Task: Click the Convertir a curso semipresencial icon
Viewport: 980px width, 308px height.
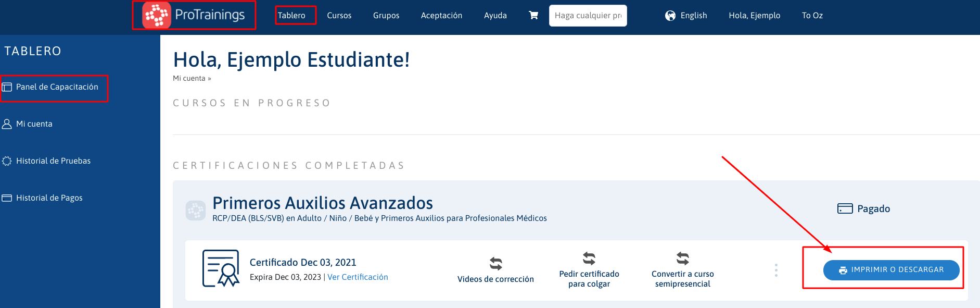Action: click(683, 258)
